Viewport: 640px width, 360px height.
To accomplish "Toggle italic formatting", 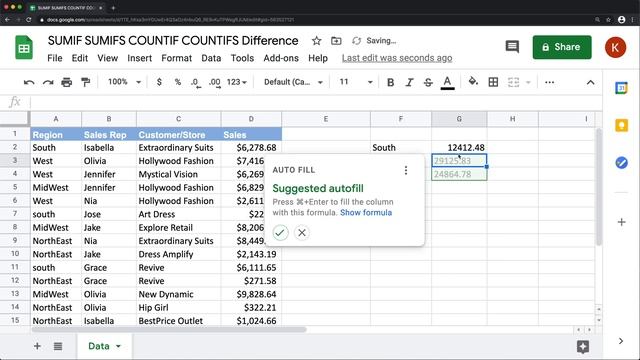I will [x=409, y=82].
